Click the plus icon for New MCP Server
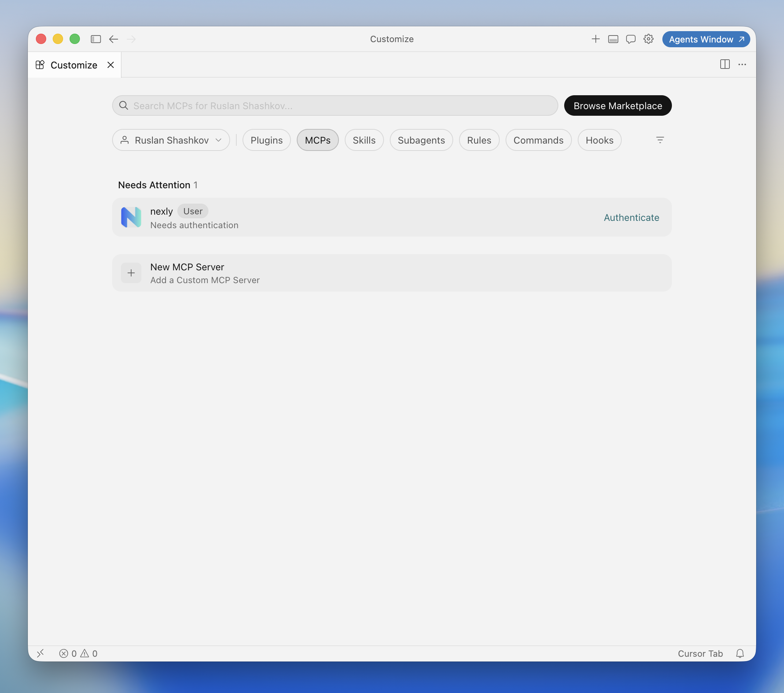Viewport: 784px width, 693px height. coord(131,273)
